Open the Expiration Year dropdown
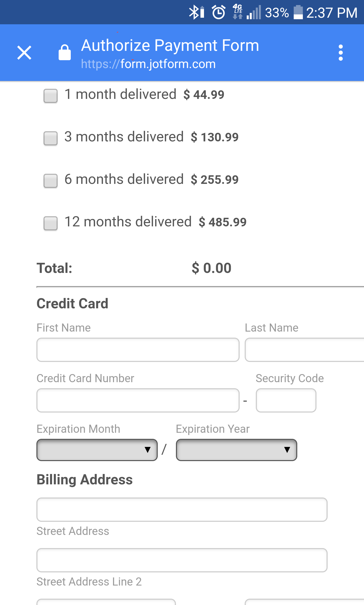364x605 pixels. [x=236, y=450]
